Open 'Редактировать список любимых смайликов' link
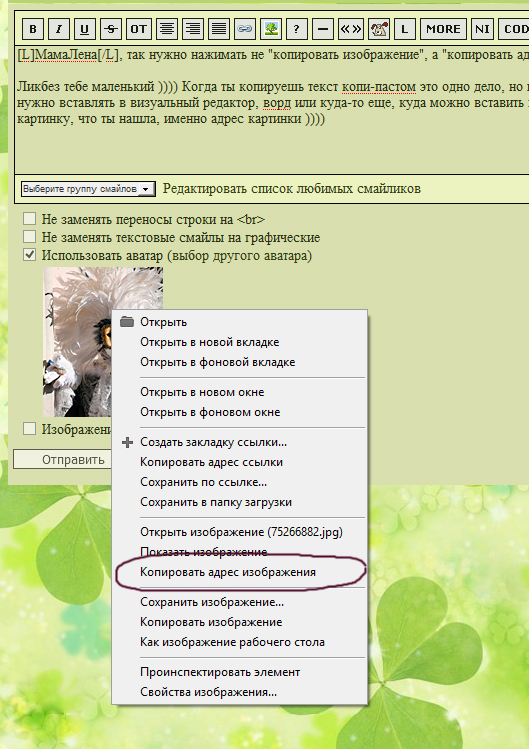The image size is (529, 749). [291, 189]
